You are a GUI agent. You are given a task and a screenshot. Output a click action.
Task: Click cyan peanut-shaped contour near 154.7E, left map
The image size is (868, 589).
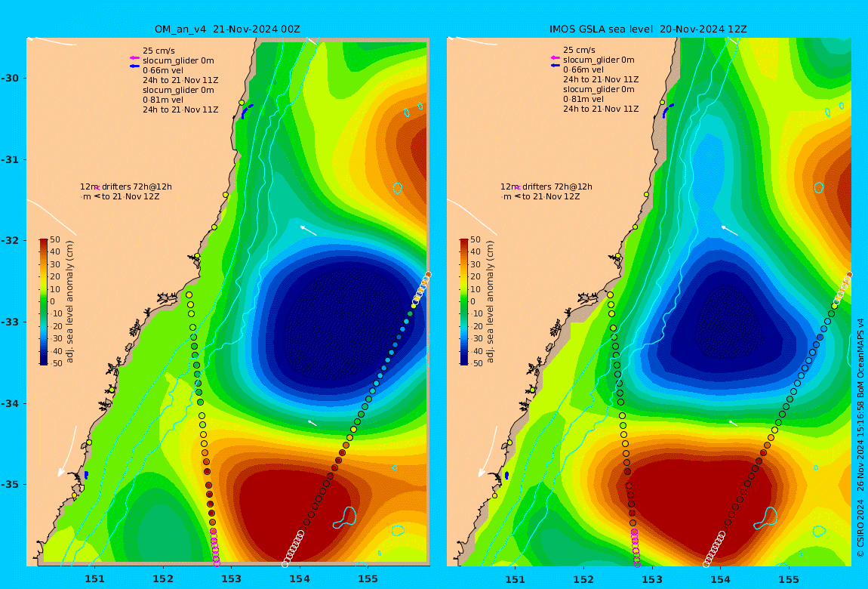tap(344, 518)
